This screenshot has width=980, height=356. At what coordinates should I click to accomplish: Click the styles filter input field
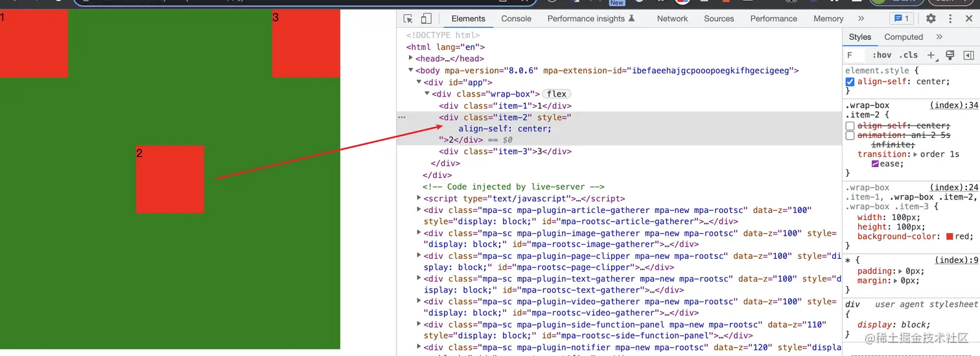click(856, 56)
